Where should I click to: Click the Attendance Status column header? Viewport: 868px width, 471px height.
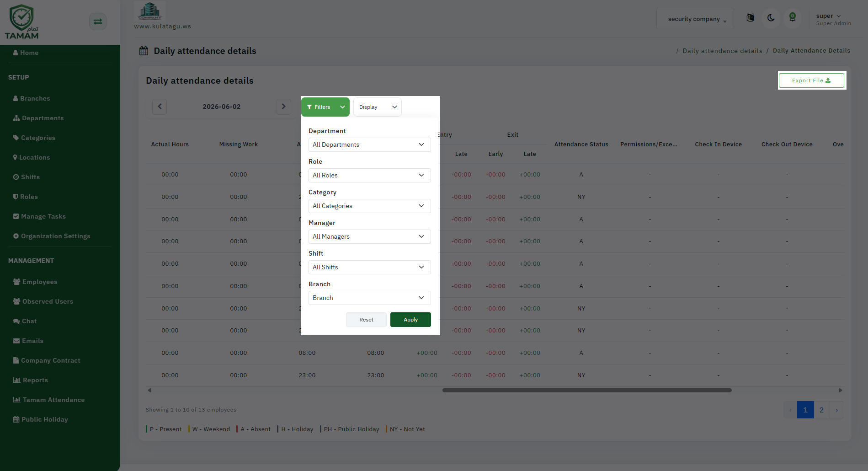click(x=581, y=145)
